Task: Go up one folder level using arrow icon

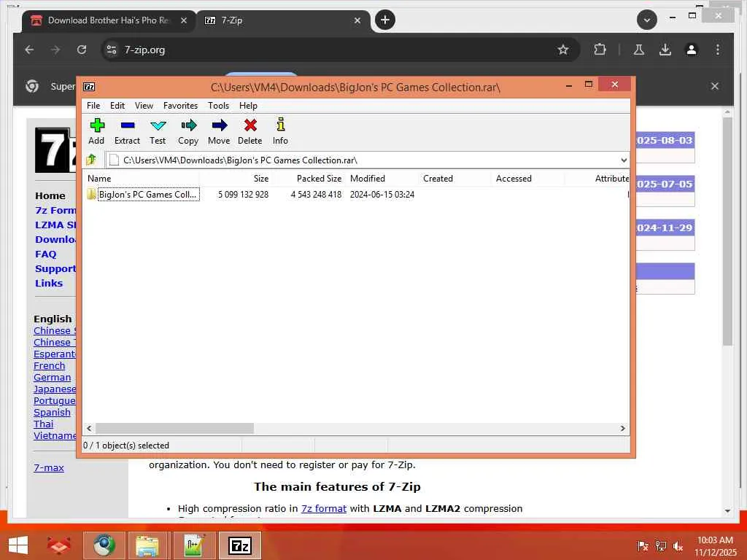Action: 91,160
